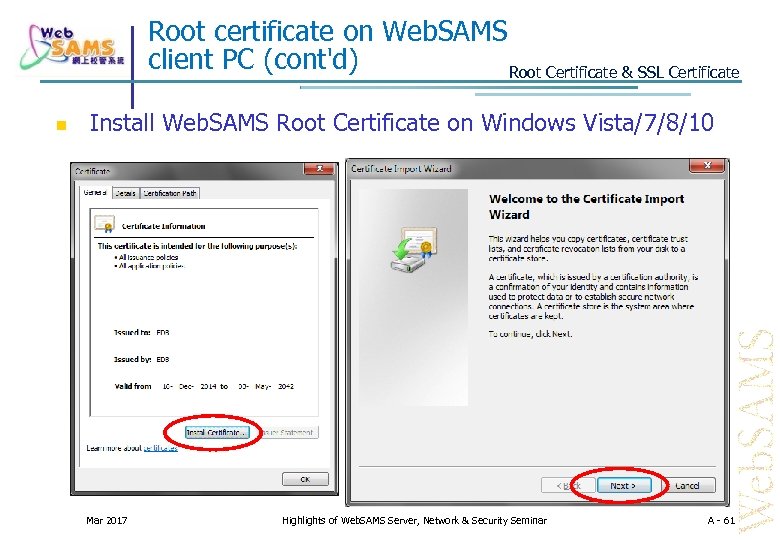Click the 'Valid from' date line

(204, 386)
